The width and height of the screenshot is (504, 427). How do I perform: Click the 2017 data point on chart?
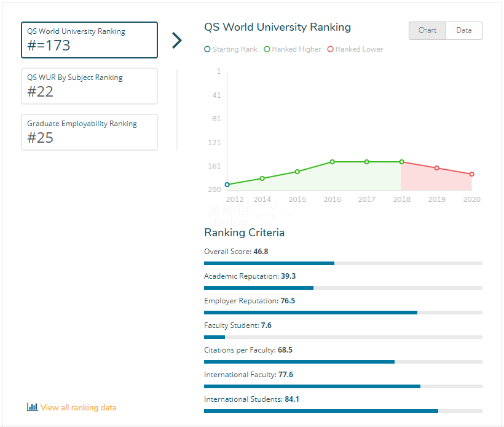(x=367, y=162)
